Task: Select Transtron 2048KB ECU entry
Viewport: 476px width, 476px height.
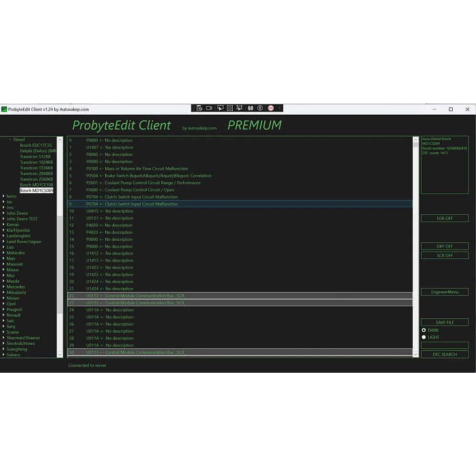Action: click(36, 173)
